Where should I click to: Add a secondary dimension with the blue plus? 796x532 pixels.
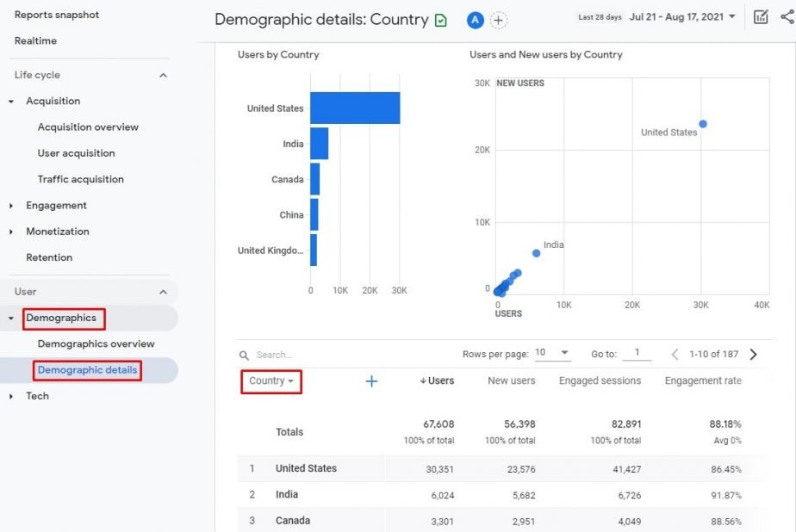pyautogui.click(x=371, y=380)
